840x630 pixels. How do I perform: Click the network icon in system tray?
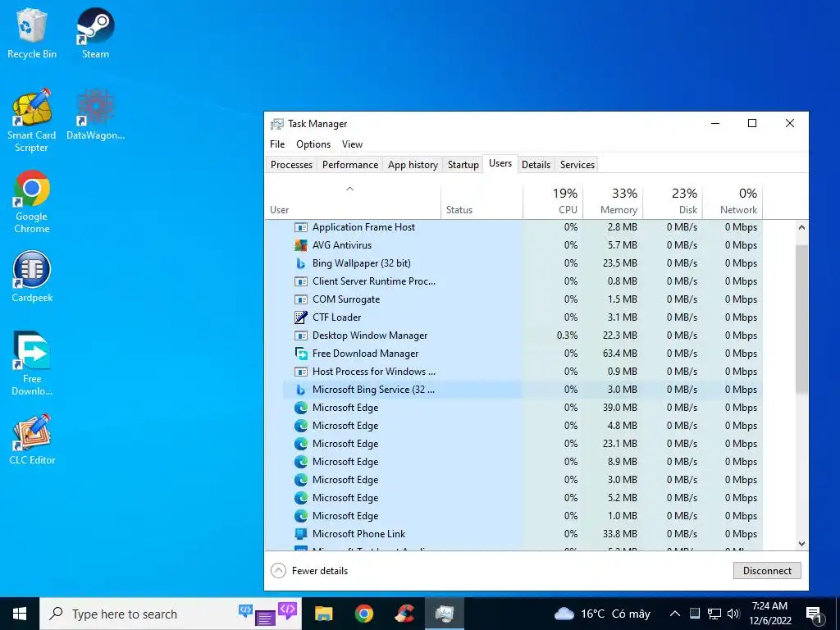[714, 614]
